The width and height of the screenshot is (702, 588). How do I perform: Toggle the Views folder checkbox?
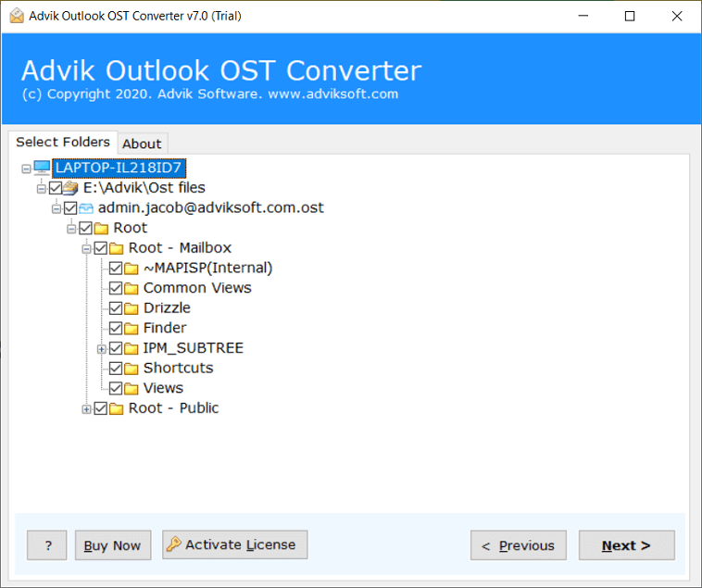[x=116, y=389]
